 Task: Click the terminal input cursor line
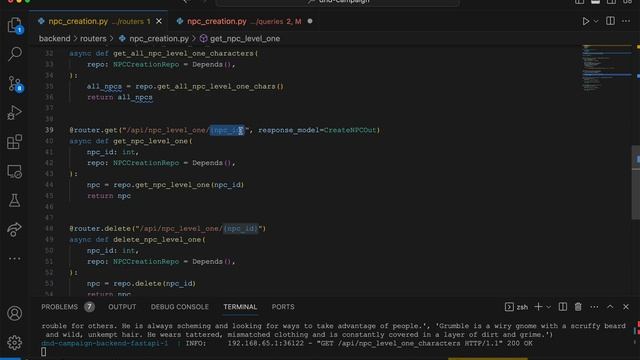click(43, 352)
